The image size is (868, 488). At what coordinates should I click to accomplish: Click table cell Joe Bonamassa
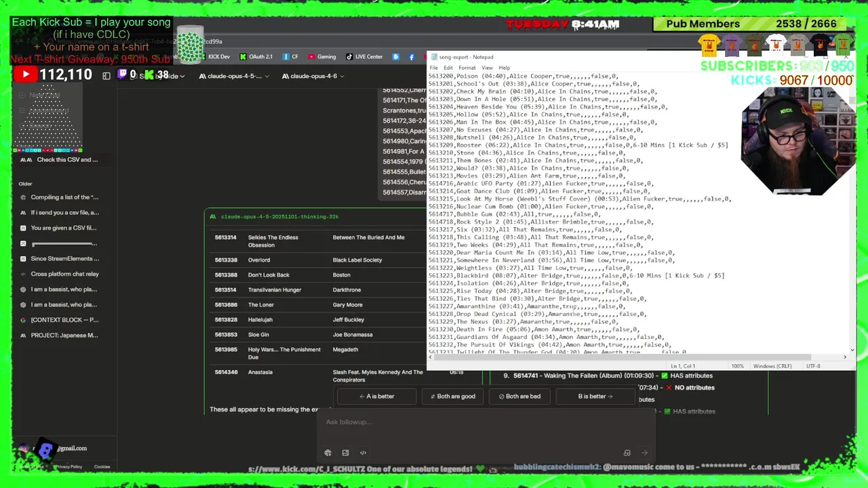[353, 335]
